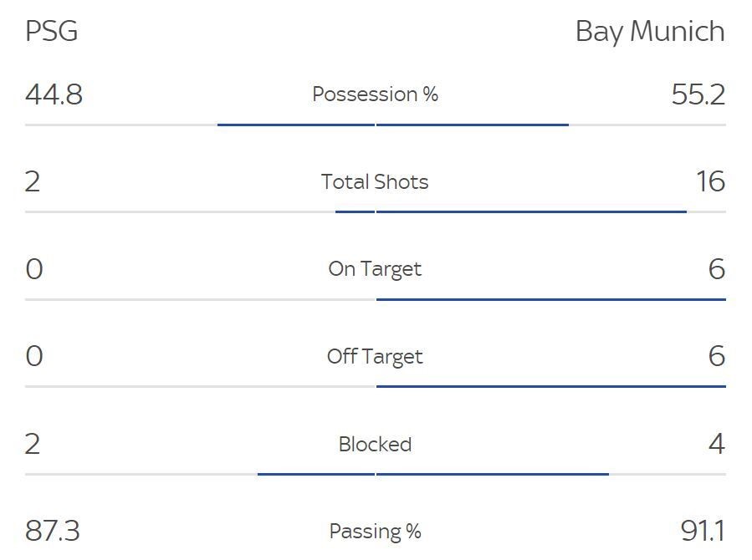The width and height of the screenshot is (752, 560).
Task: Select the Total Shots label
Action: (x=375, y=182)
